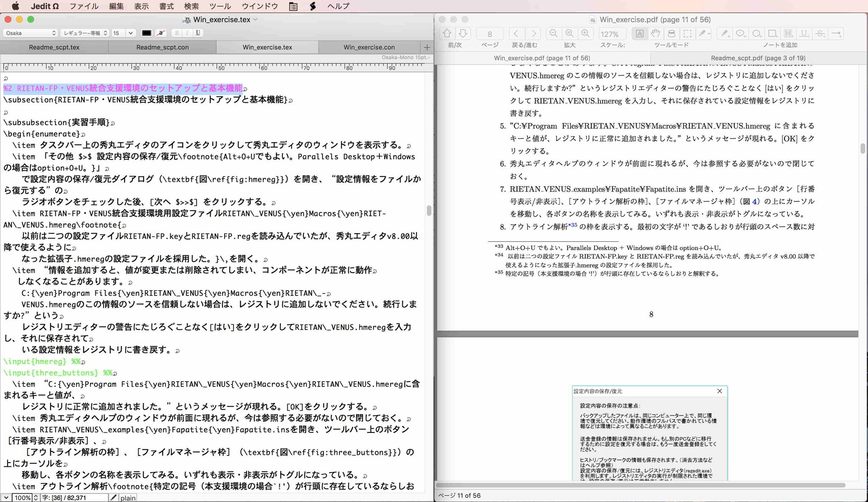The width and height of the screenshot is (868, 502).
Task: Open the 表示 menu
Action: [x=141, y=6]
